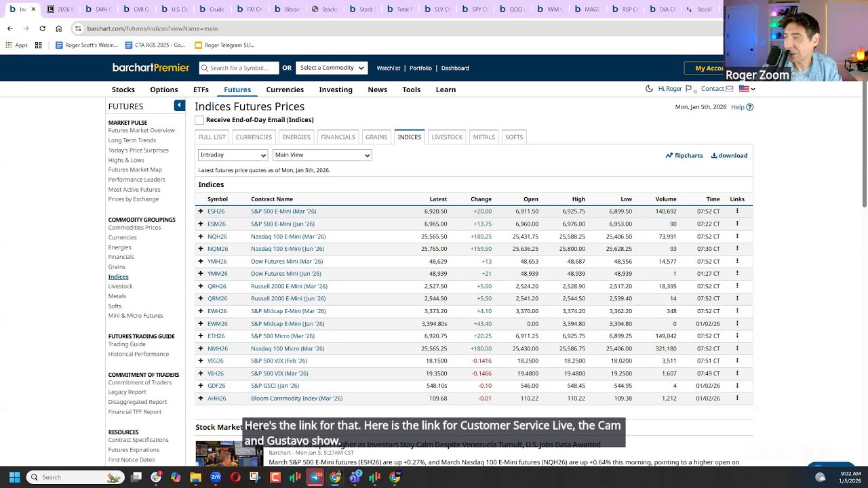
Task: Open the Bitcoin browser tab
Action: pyautogui.click(x=287, y=9)
